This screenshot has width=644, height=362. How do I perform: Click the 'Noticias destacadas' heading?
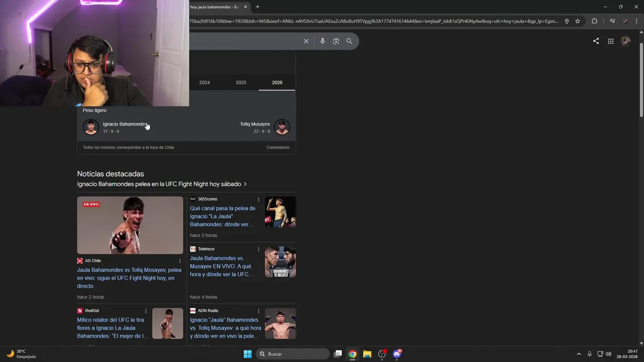[x=110, y=174]
